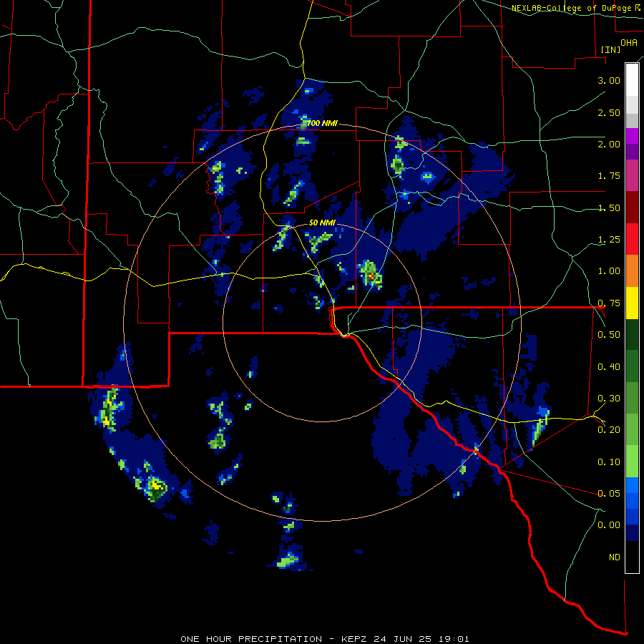Pick the darkest green swatch above 0.50
Screen dimensions: 644x644
(x=632, y=334)
